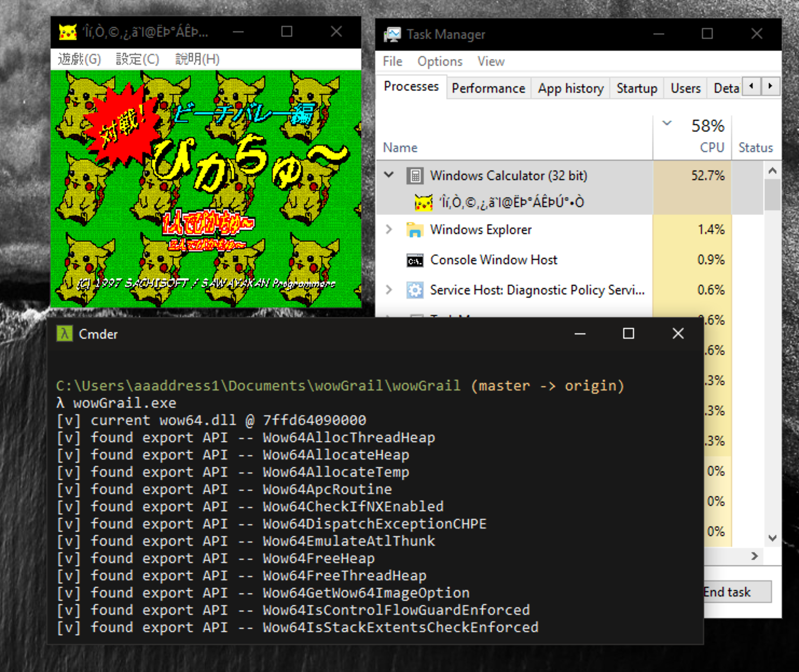Maximize the Task Manager window
Viewport: 799px width, 672px height.
point(707,34)
